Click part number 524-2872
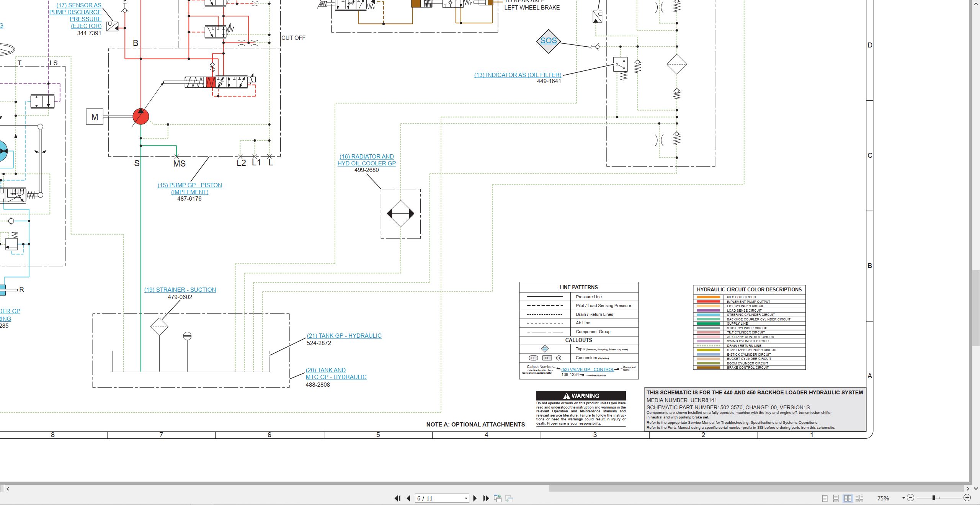Screen dimensions: 980x505 [x=319, y=343]
